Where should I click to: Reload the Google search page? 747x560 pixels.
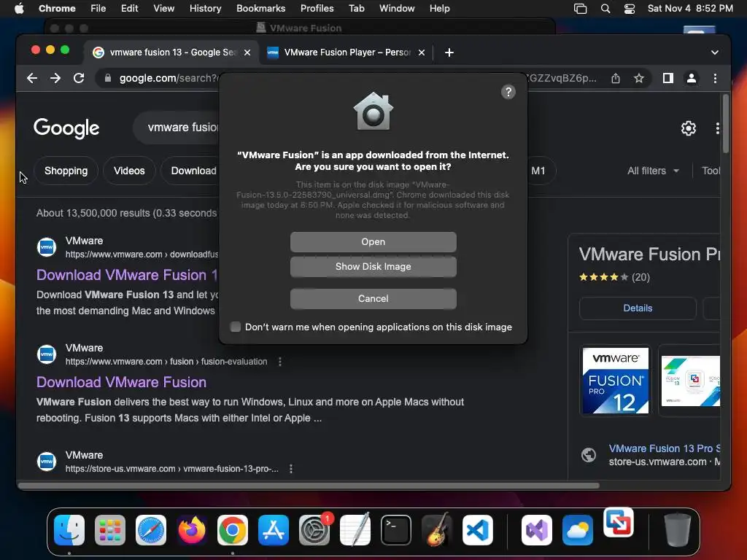click(x=79, y=78)
